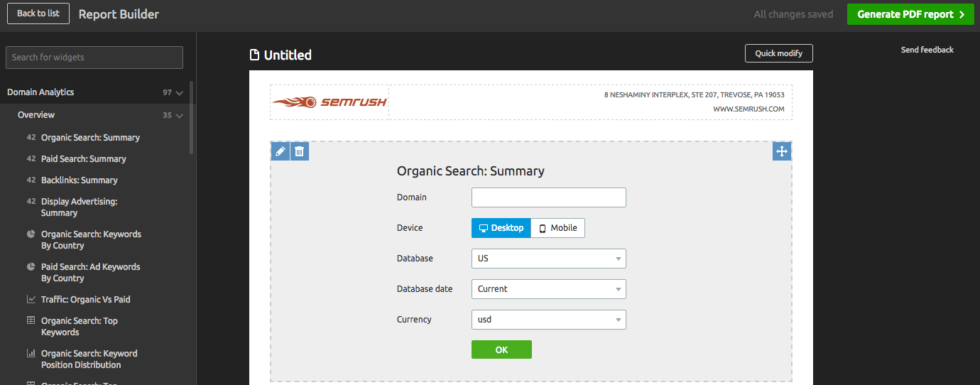Collapse the Overview subsection
This screenshot has width=980, height=385.
(x=179, y=116)
